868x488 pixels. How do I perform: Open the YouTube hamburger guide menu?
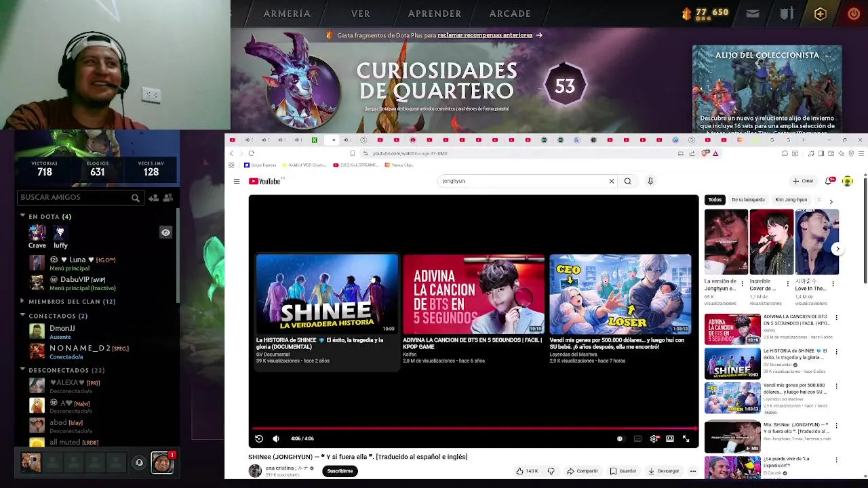(x=237, y=181)
